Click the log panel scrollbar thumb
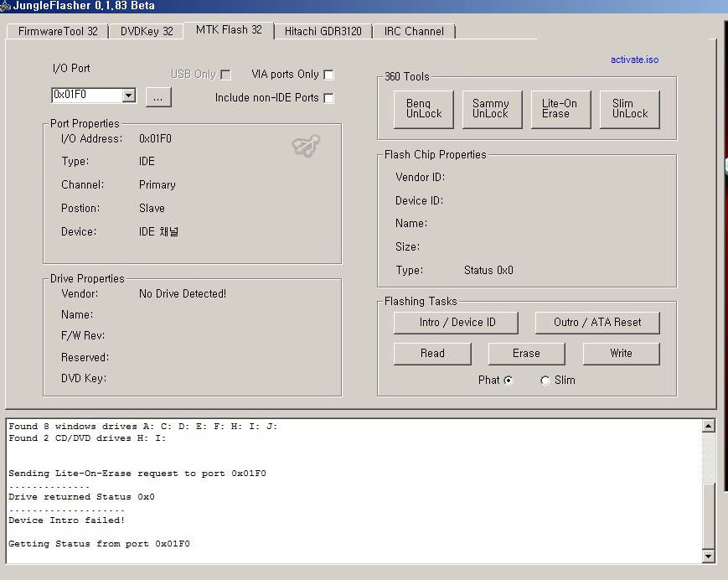 pos(708,516)
